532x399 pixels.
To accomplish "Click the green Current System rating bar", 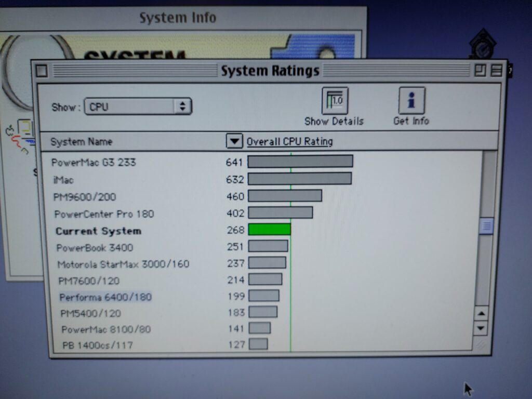I will click(x=270, y=229).
